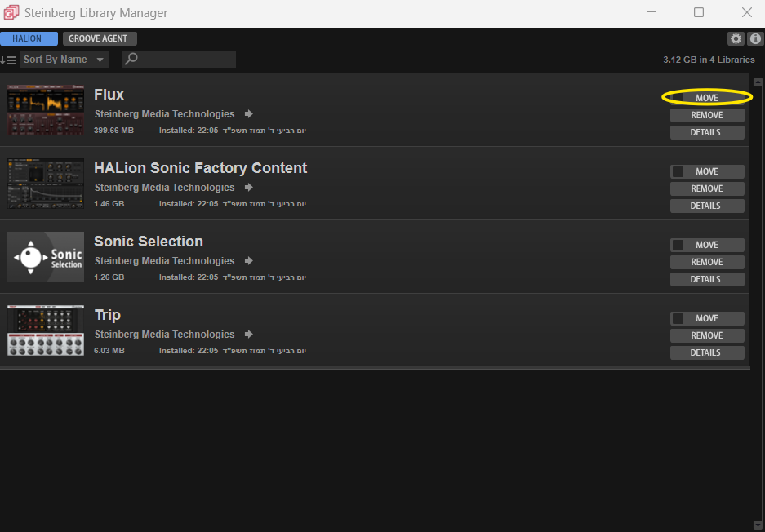The width and height of the screenshot is (765, 532).
Task: Click the Steinberg Library Manager app icon
Action: (11, 13)
